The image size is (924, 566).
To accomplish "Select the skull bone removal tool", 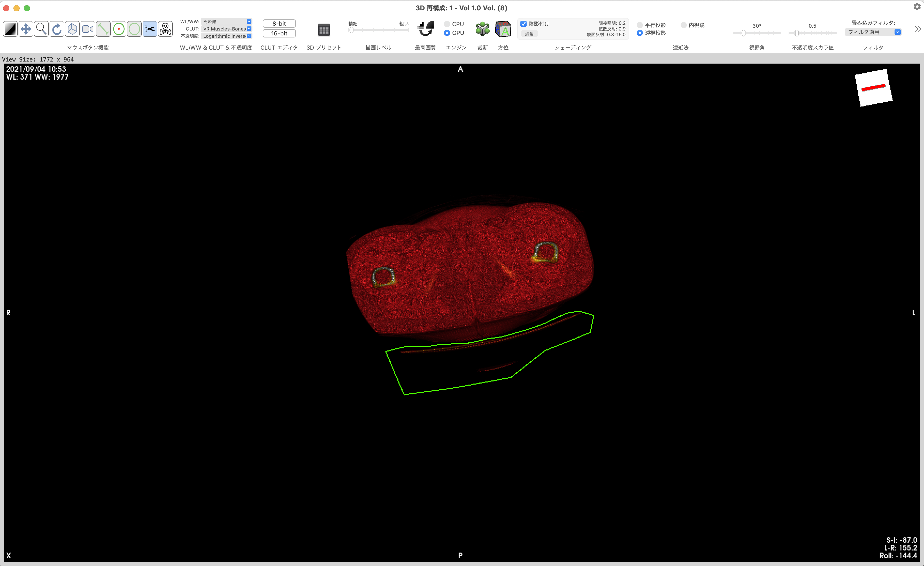I will [x=165, y=29].
